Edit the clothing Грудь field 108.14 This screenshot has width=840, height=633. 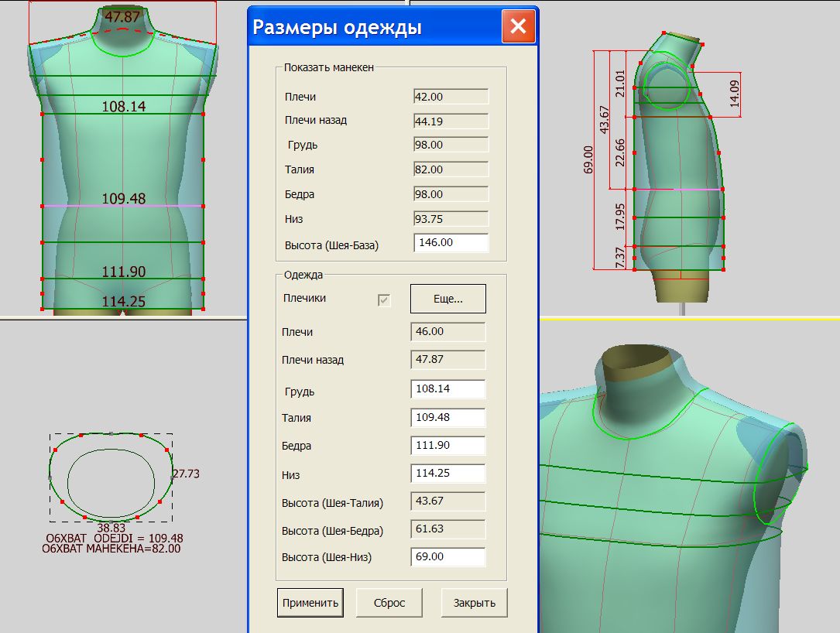pyautogui.click(x=447, y=388)
